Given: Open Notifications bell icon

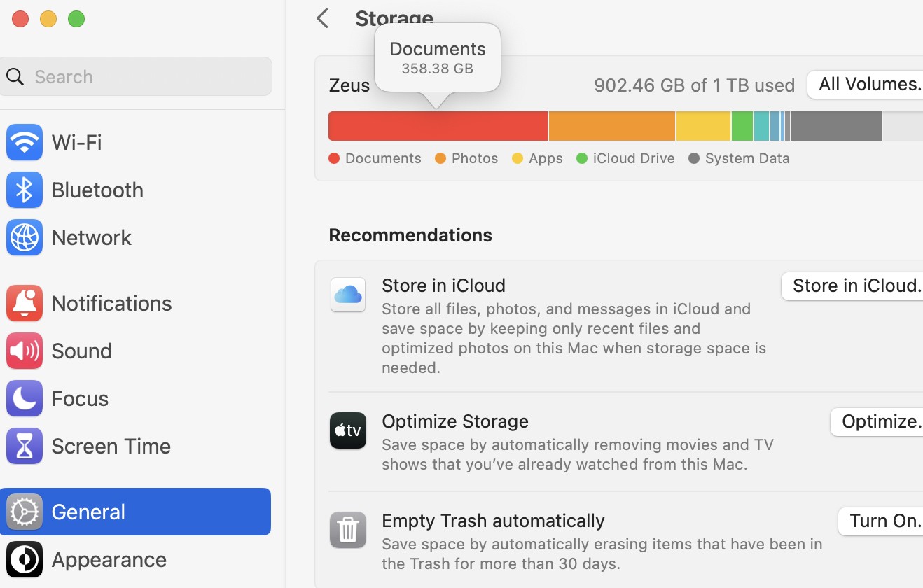Looking at the screenshot, I should tap(25, 303).
